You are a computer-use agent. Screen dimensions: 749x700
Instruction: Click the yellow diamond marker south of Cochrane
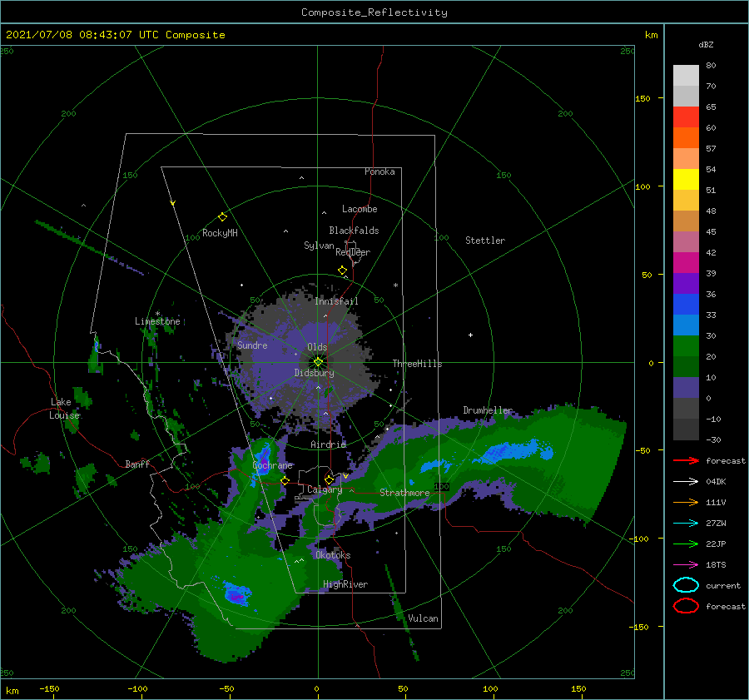285,481
